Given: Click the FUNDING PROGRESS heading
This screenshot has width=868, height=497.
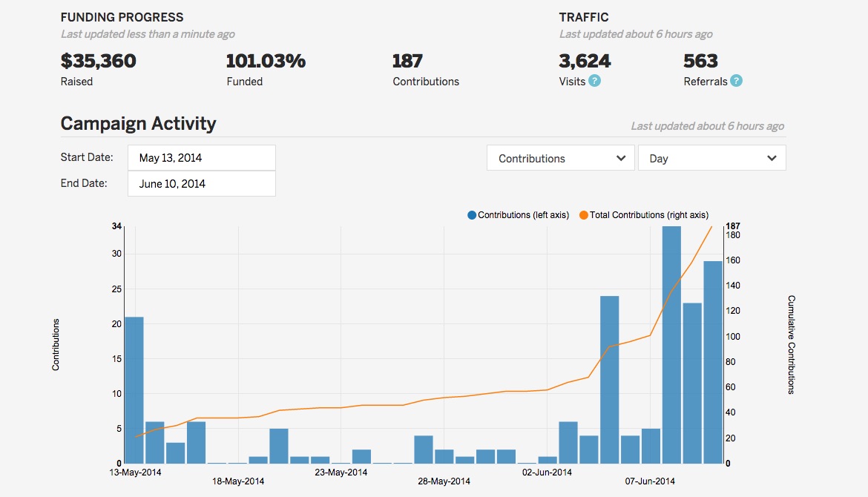Looking at the screenshot, I should point(122,17).
